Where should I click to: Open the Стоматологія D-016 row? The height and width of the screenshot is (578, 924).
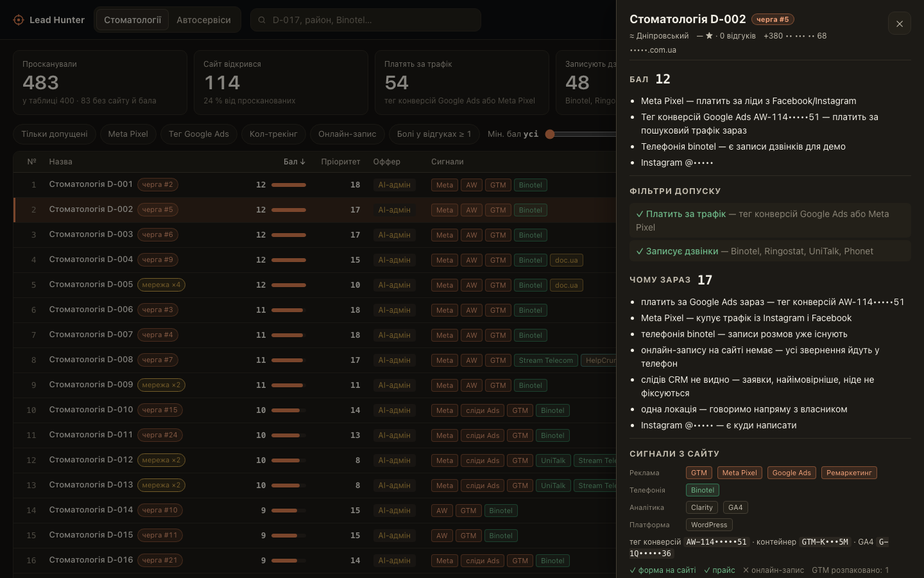[x=314, y=561]
